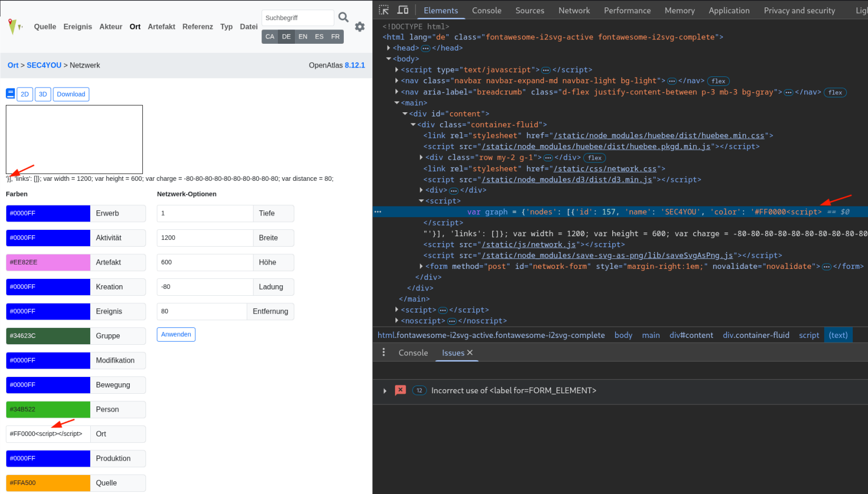
Task: Open the Artefakt menu item
Action: coord(161,27)
